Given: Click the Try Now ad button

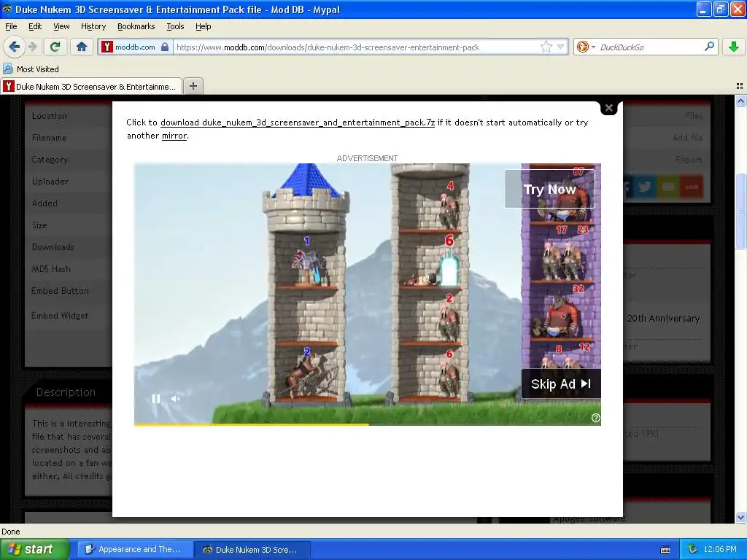Looking at the screenshot, I should (x=550, y=189).
